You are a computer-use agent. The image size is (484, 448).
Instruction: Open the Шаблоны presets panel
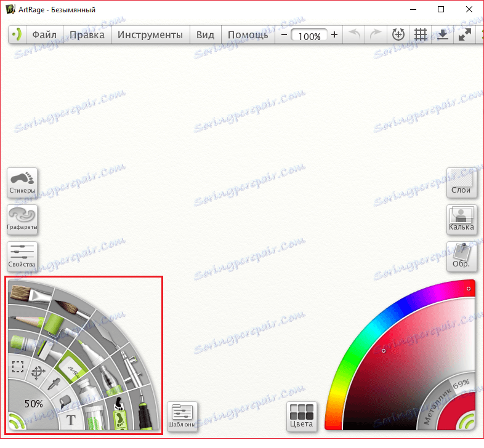pyautogui.click(x=182, y=416)
